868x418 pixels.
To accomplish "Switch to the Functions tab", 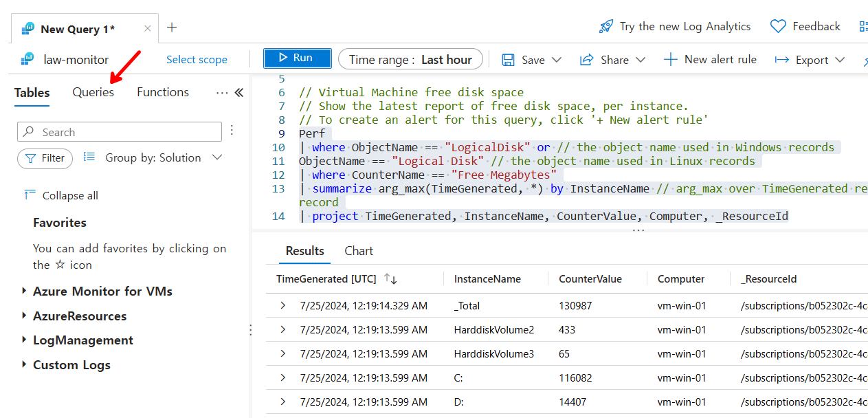I will point(163,92).
